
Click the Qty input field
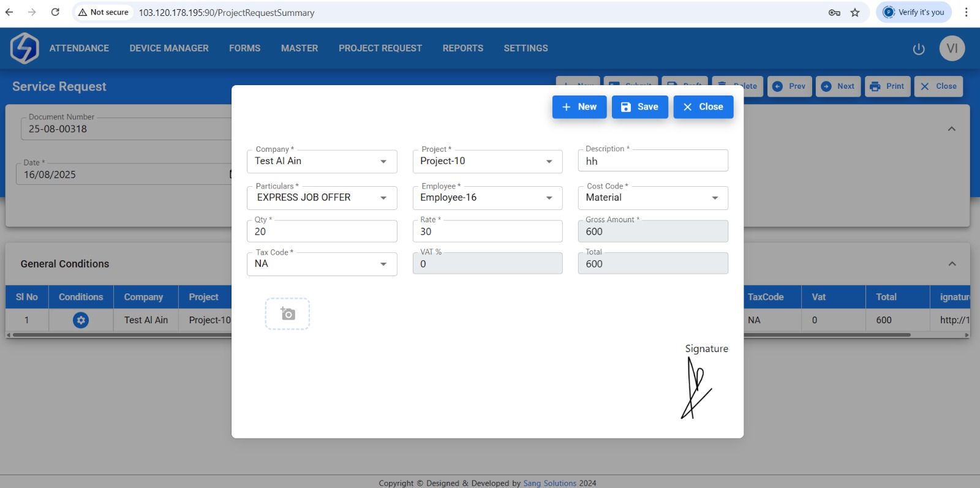point(322,232)
